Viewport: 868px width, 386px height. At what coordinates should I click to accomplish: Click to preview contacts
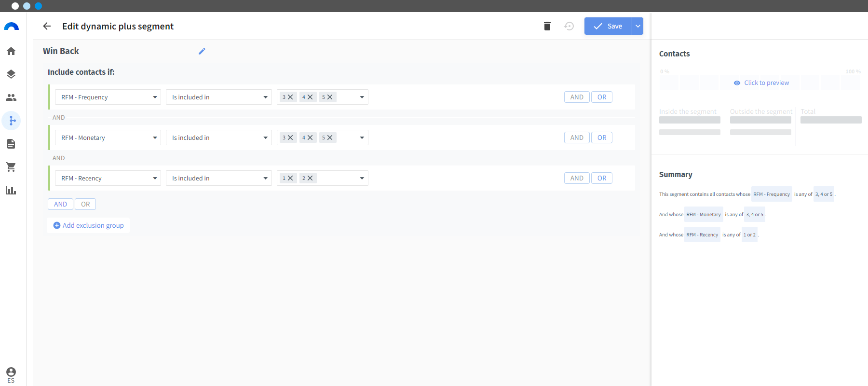pos(761,83)
